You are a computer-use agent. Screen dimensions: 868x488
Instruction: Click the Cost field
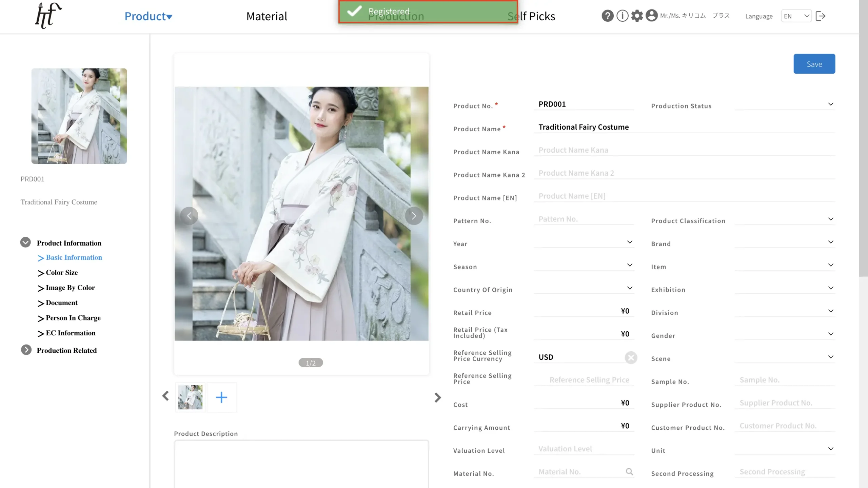click(584, 403)
